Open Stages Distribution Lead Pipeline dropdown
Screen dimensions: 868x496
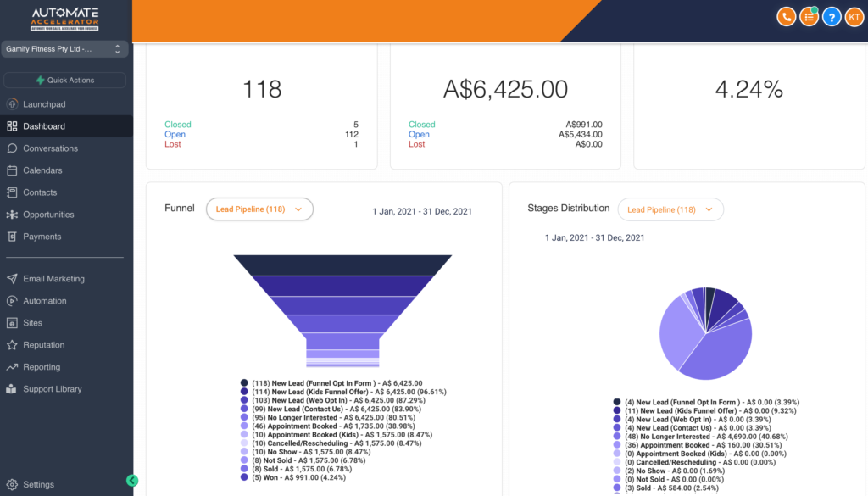tap(670, 209)
